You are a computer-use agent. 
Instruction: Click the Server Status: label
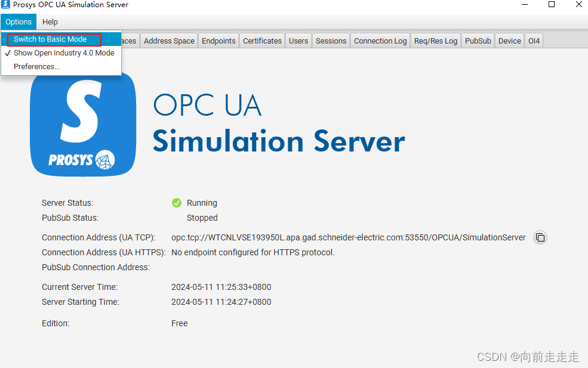point(67,203)
